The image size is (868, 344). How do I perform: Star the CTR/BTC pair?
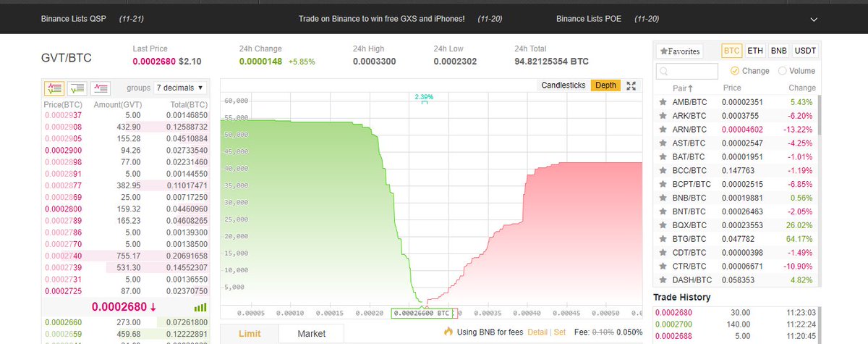pos(663,266)
